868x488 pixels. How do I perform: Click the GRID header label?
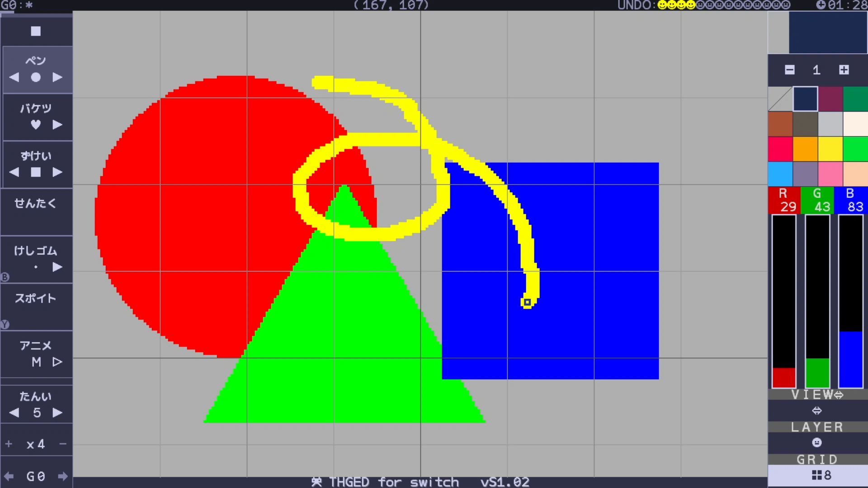pyautogui.click(x=817, y=460)
